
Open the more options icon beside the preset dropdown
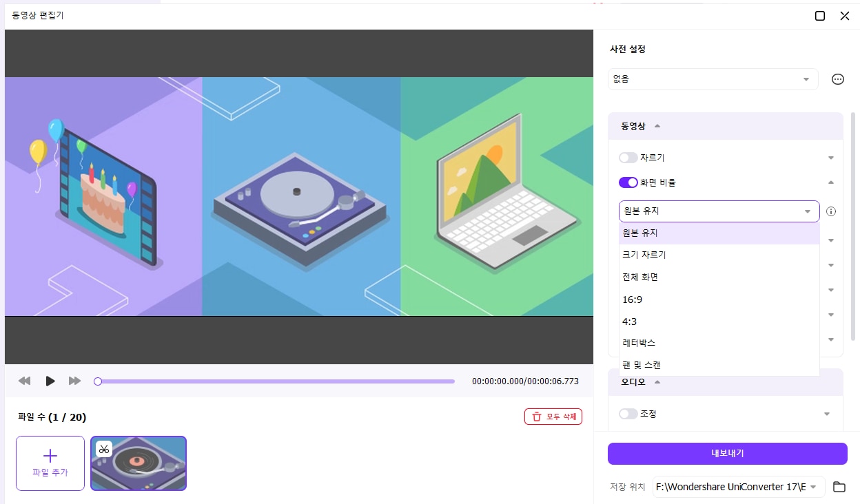pyautogui.click(x=837, y=78)
